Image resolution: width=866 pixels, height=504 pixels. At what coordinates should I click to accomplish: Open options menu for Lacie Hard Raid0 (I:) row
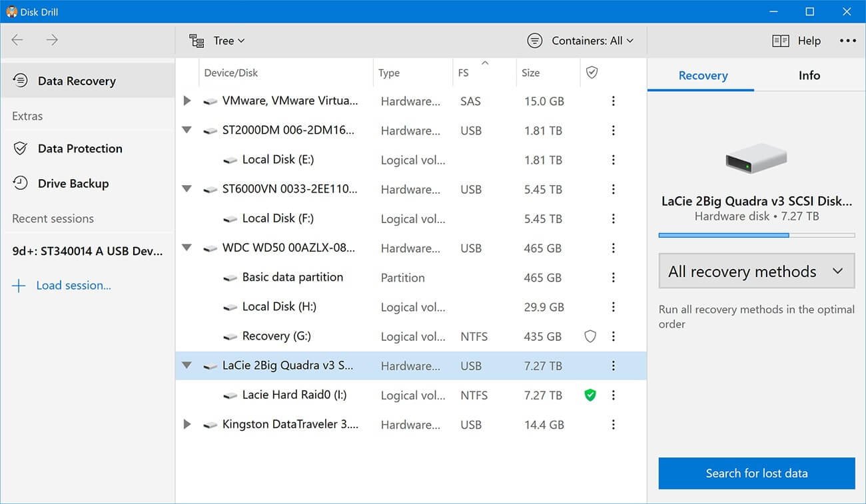(614, 395)
